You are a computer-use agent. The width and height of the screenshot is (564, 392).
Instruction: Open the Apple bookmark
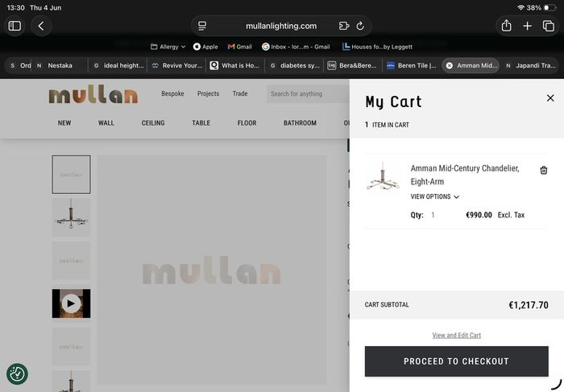[x=205, y=47]
